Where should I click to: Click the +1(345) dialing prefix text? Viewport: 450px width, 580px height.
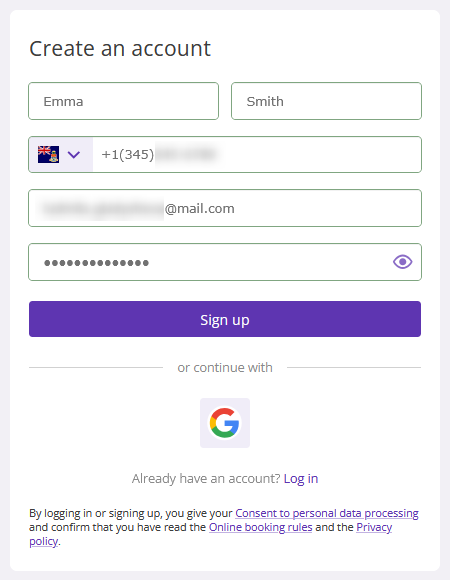point(128,154)
